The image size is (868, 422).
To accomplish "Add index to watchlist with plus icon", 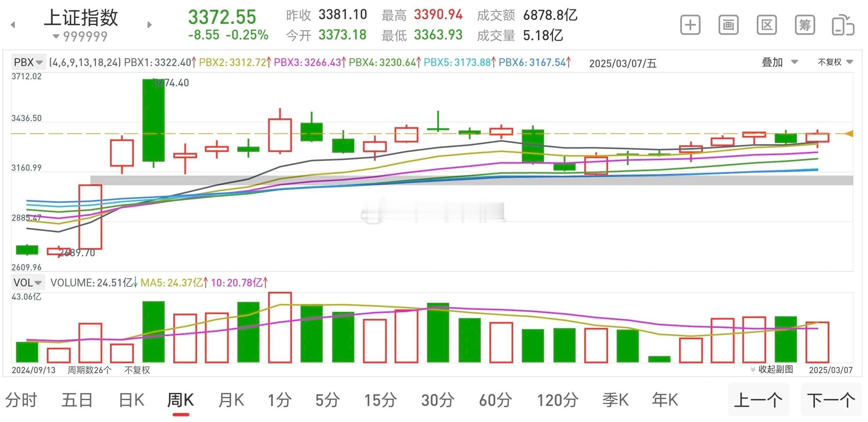I will tap(690, 25).
